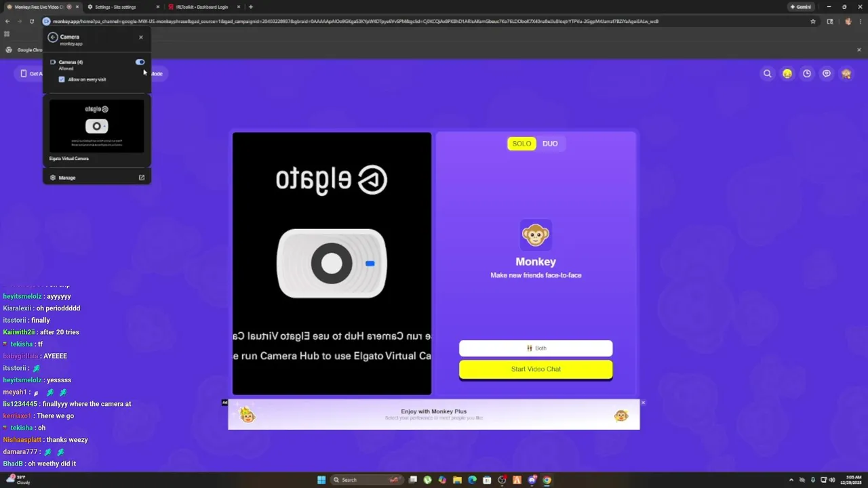Close the Camera permission popup

141,37
